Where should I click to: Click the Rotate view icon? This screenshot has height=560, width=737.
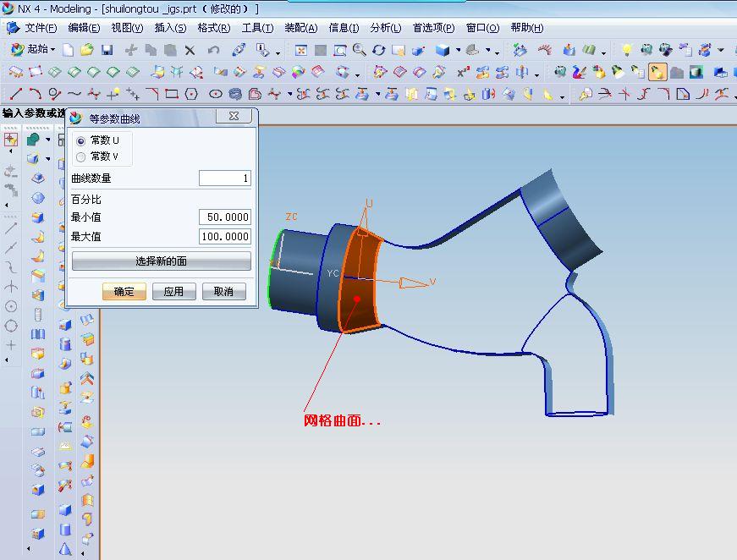pos(379,50)
